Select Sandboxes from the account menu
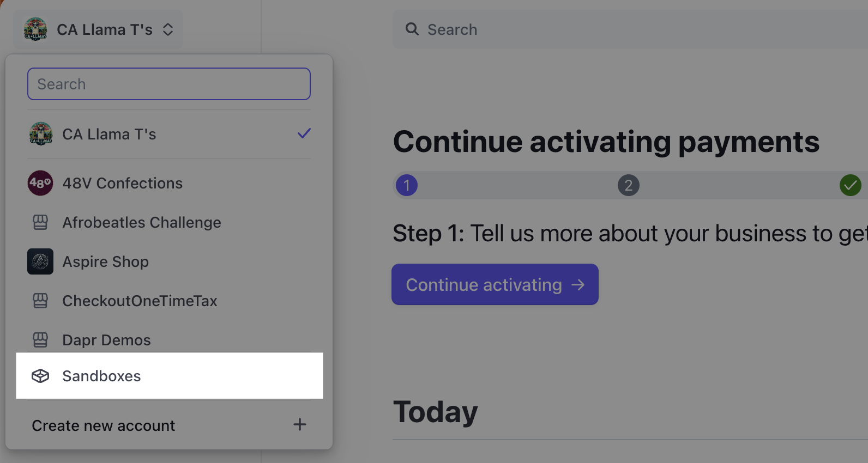This screenshot has width=868, height=463. [x=102, y=376]
